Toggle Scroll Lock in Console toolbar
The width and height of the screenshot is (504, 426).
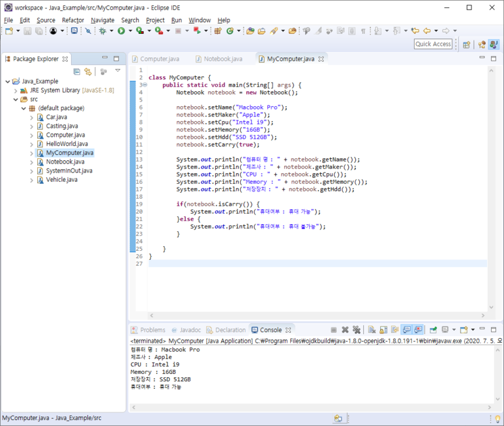[383, 330]
